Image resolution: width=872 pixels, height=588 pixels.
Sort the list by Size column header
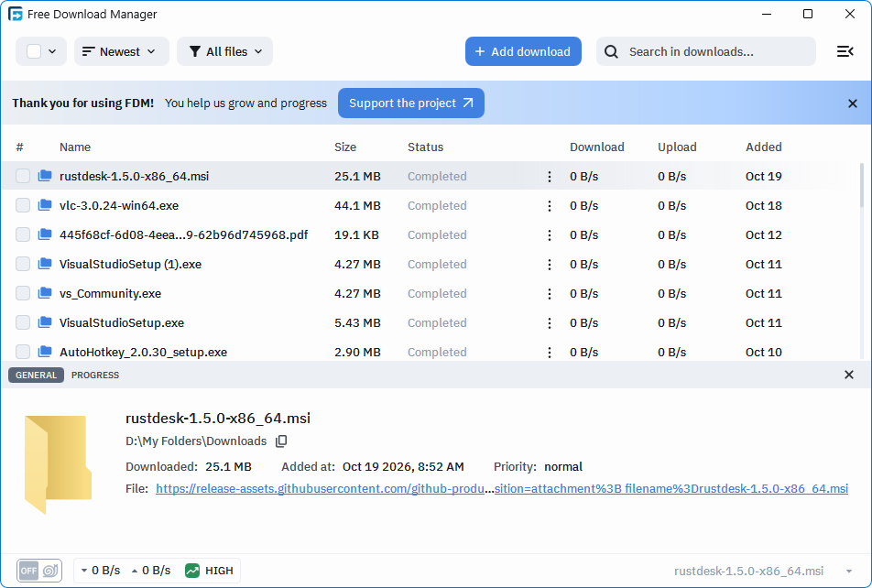pos(345,147)
